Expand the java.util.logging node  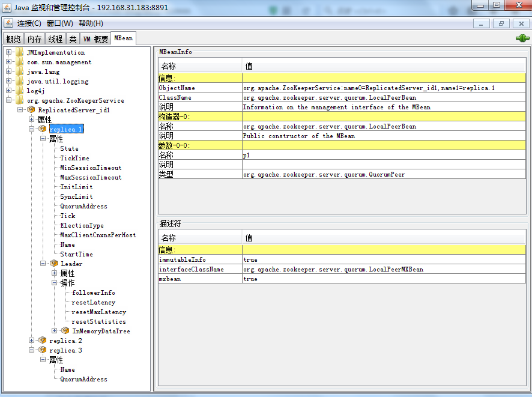pos(9,81)
